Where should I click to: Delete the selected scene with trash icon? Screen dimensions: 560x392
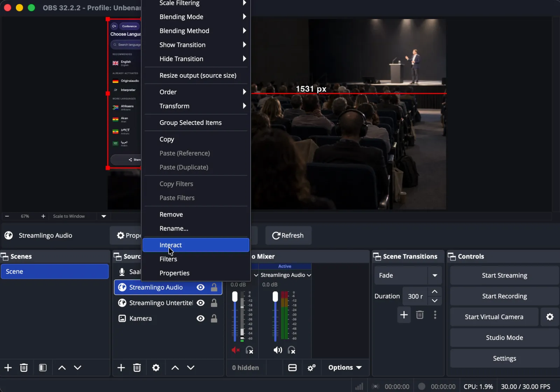(x=24, y=367)
